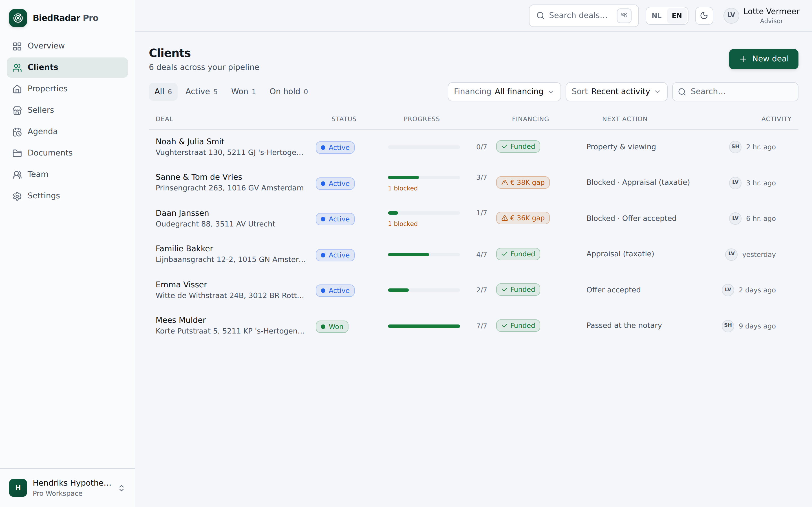Open Overview via its grid icon
The width and height of the screenshot is (812, 507).
tap(17, 46)
